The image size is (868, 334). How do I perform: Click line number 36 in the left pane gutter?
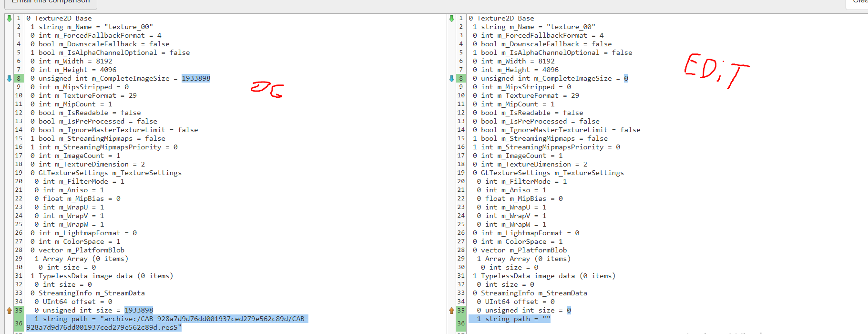[x=19, y=323]
